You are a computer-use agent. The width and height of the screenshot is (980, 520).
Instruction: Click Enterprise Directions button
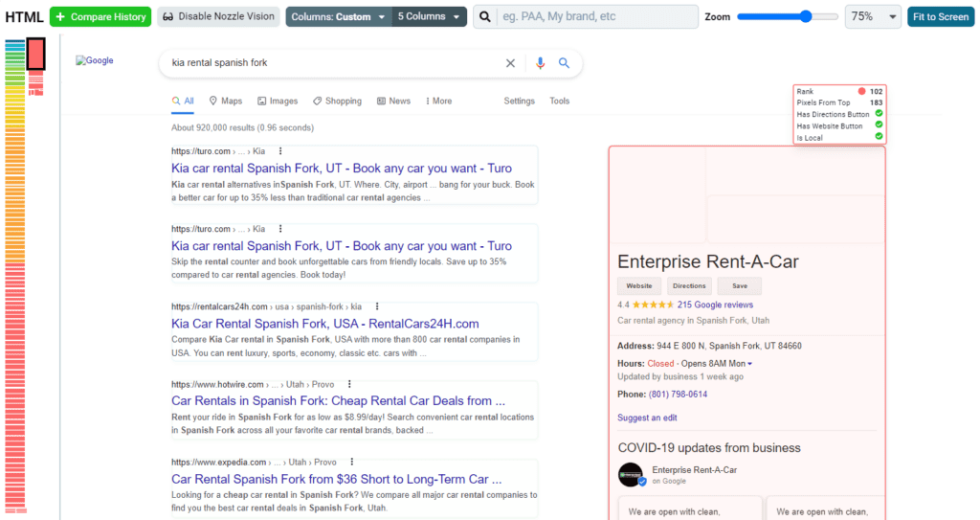tap(689, 286)
